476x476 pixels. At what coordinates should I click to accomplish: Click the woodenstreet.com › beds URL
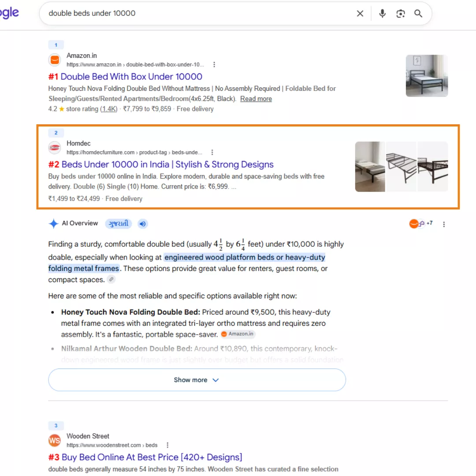point(112,445)
